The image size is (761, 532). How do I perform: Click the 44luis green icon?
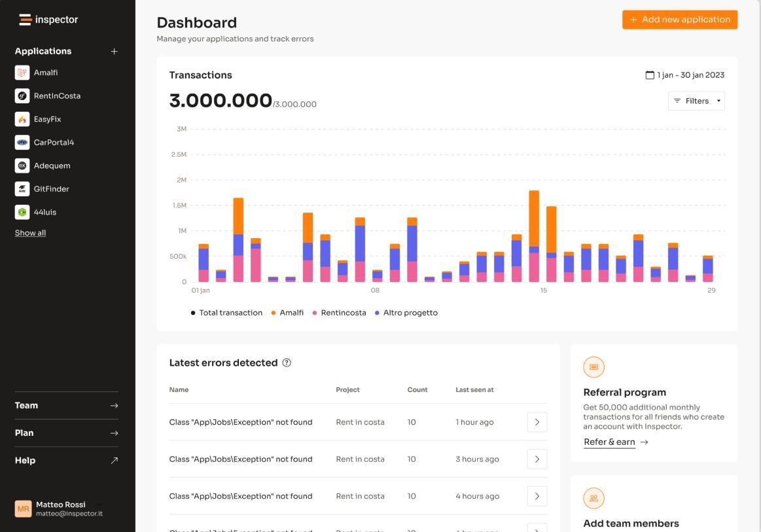22,213
